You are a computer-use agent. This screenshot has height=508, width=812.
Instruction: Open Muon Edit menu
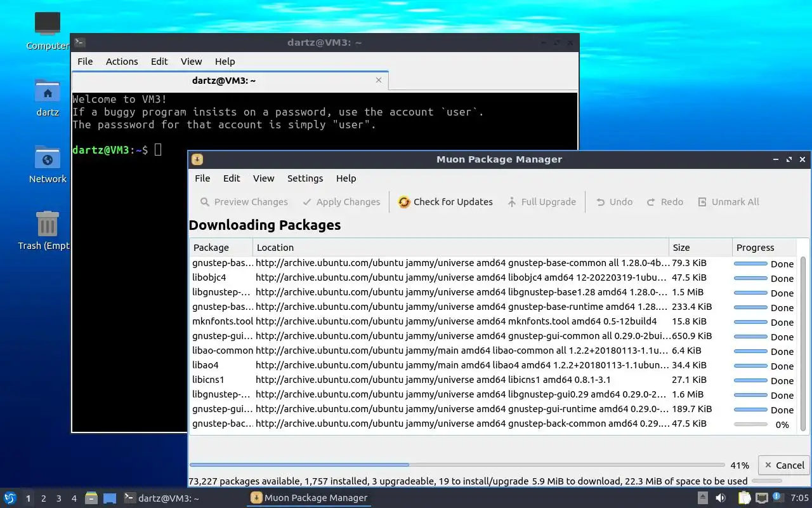[x=232, y=178]
